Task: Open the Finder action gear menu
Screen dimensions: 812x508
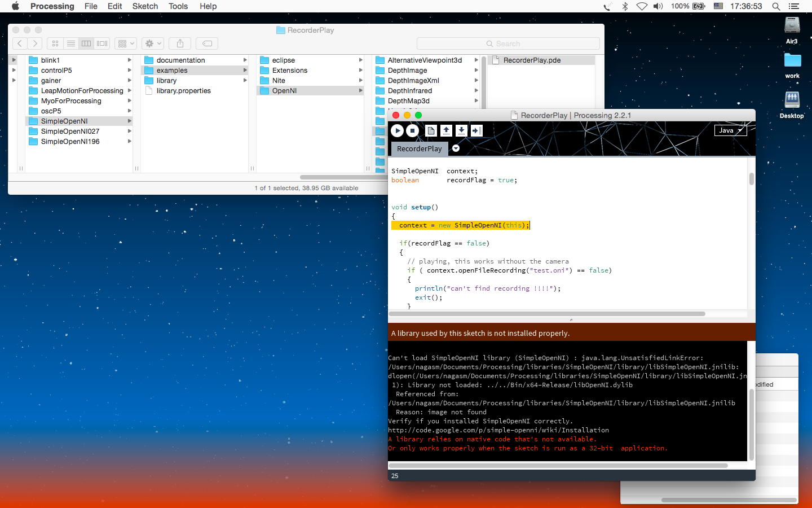Action: pyautogui.click(x=153, y=43)
